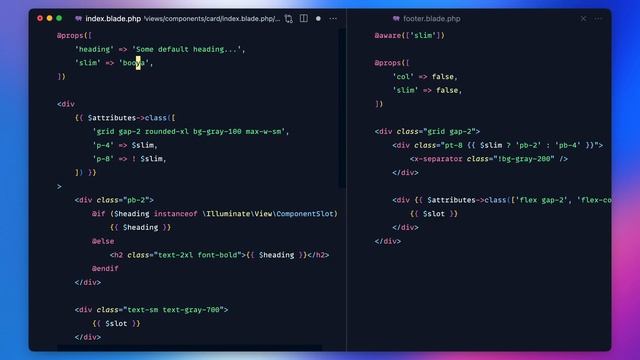Switch to the footer.blade.php tab
The width and height of the screenshot is (640, 360).
click(431, 19)
